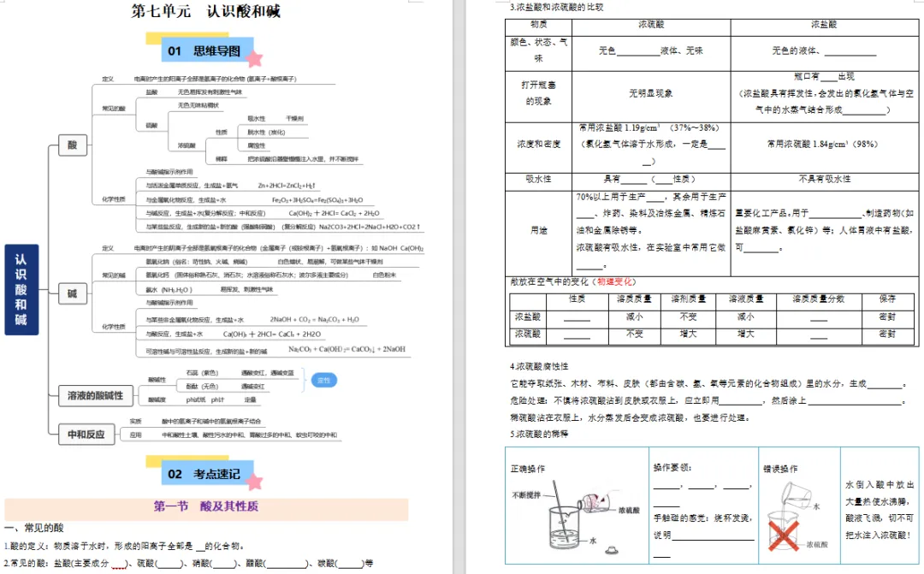
Task: Select the 碱 mind map node
Action: pyautogui.click(x=73, y=293)
